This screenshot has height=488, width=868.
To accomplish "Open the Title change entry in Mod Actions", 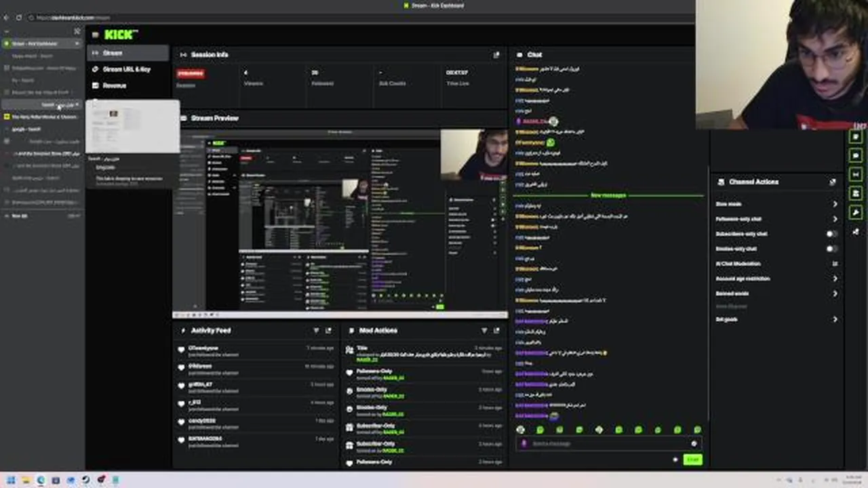I will click(x=424, y=354).
